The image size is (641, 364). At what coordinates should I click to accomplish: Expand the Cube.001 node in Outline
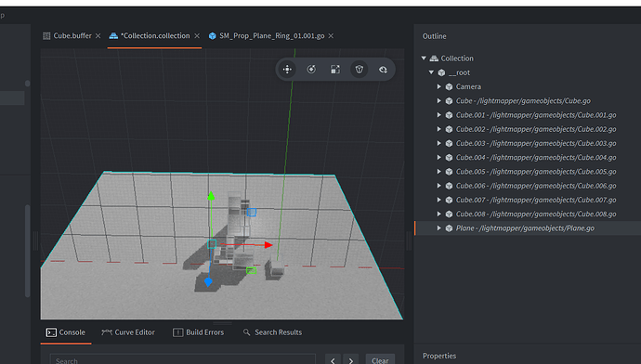pos(439,115)
